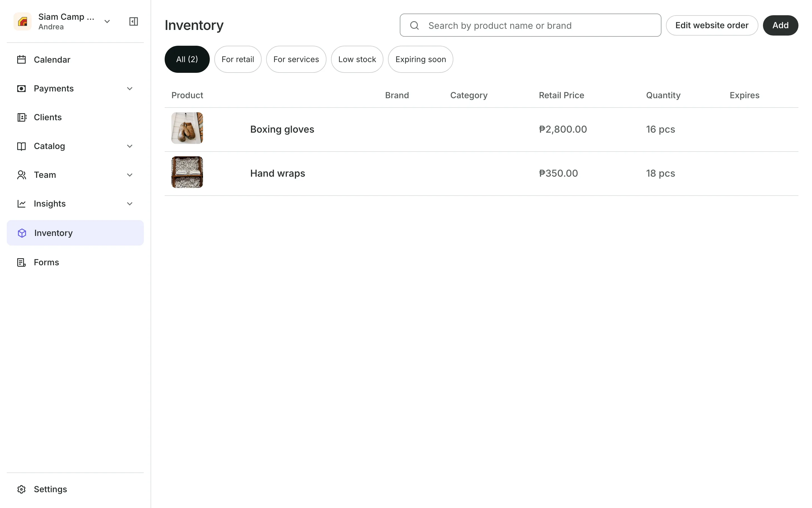Open the Hand wraps product thumbnail
The width and height of the screenshot is (812, 508).
[x=187, y=172]
